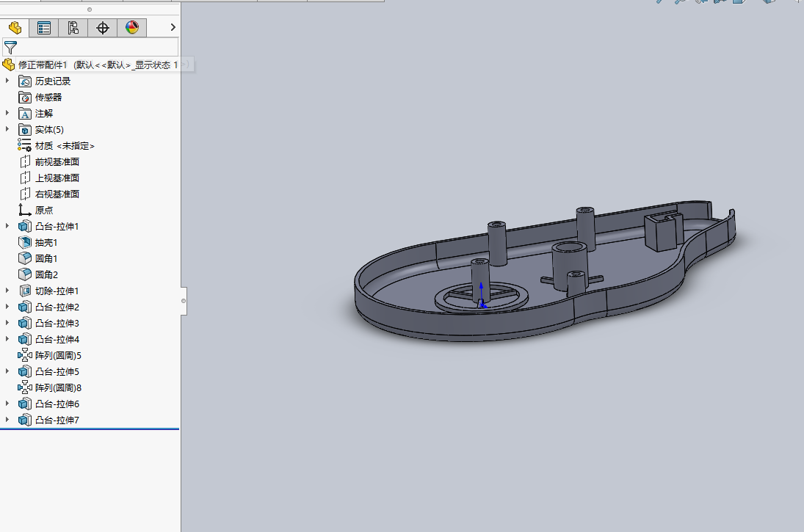The height and width of the screenshot is (532, 804).
Task: Click the 材质 material icon
Action: (x=25, y=145)
